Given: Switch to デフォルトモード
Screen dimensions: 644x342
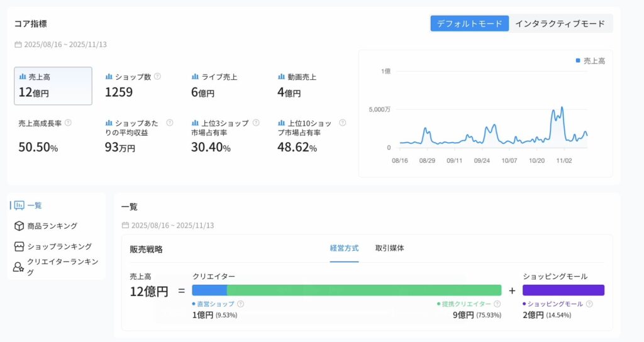Looking at the screenshot, I should point(469,24).
